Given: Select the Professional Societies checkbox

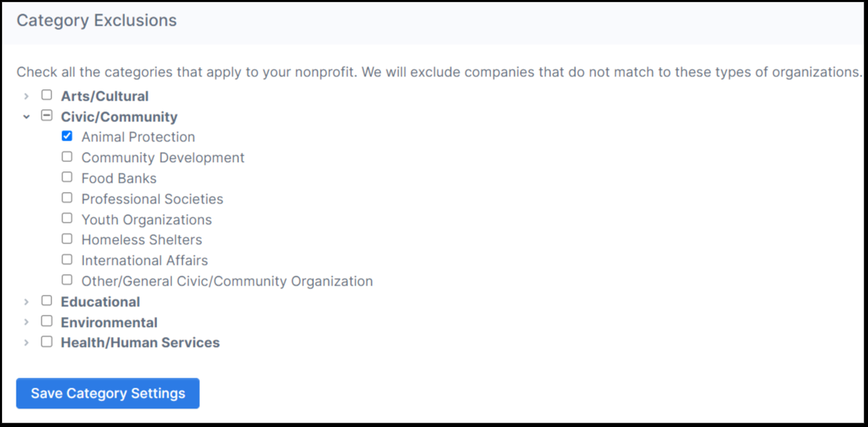Looking at the screenshot, I should (x=66, y=197).
